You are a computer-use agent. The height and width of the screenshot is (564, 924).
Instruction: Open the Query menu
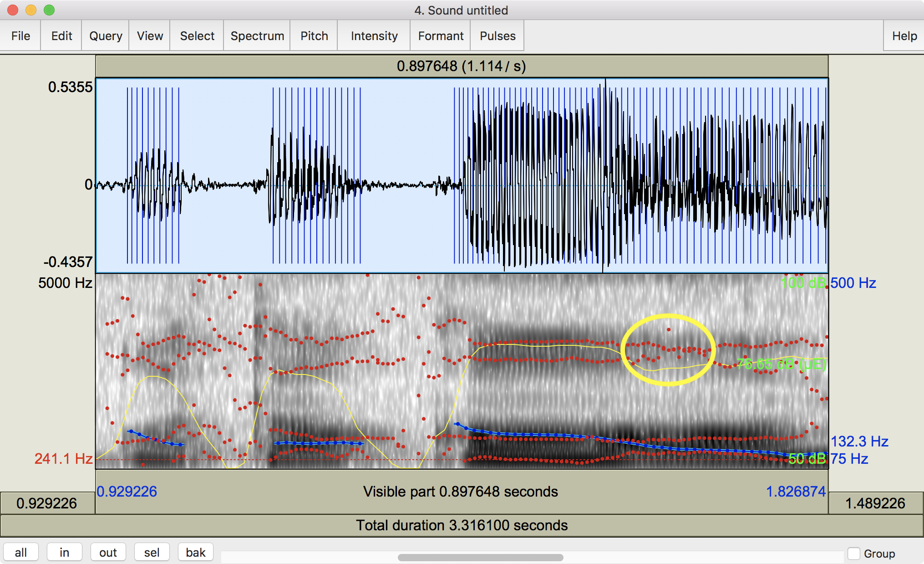tap(106, 36)
